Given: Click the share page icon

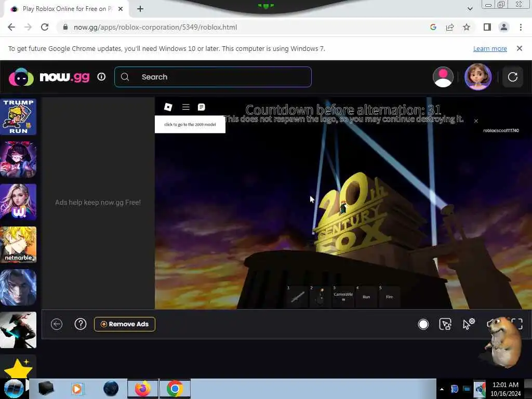Looking at the screenshot, I should 450,27.
